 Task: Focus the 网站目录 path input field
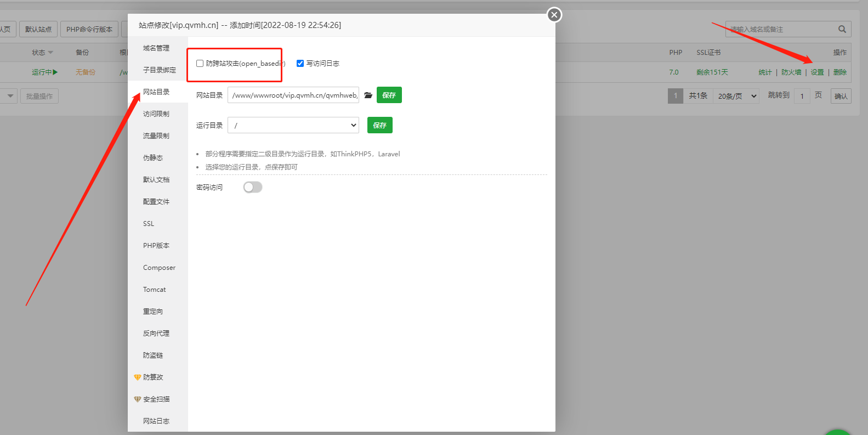(293, 95)
